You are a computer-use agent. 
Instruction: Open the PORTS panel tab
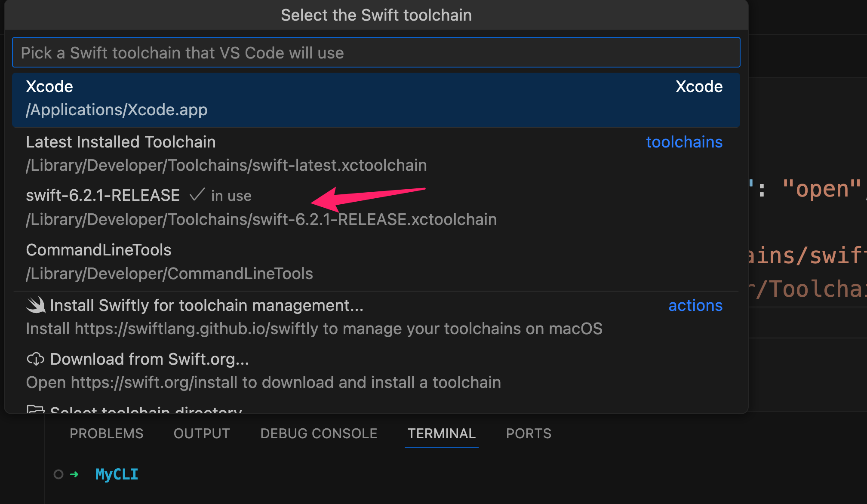(x=529, y=433)
